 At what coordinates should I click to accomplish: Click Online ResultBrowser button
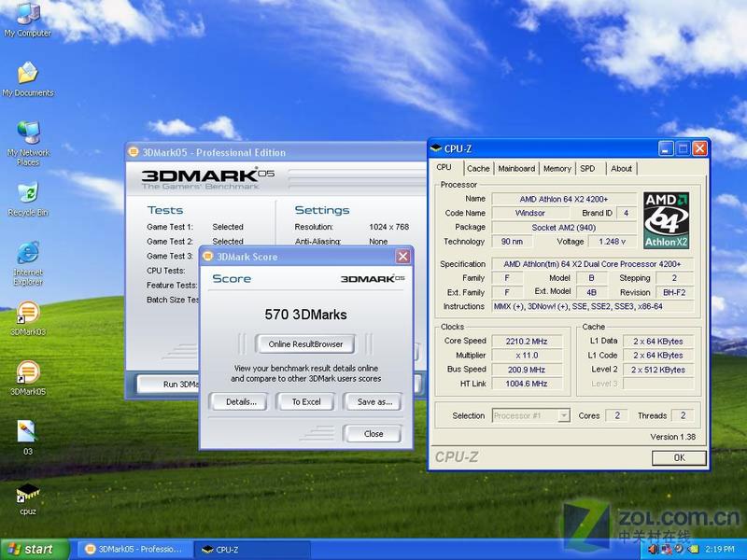tap(305, 344)
